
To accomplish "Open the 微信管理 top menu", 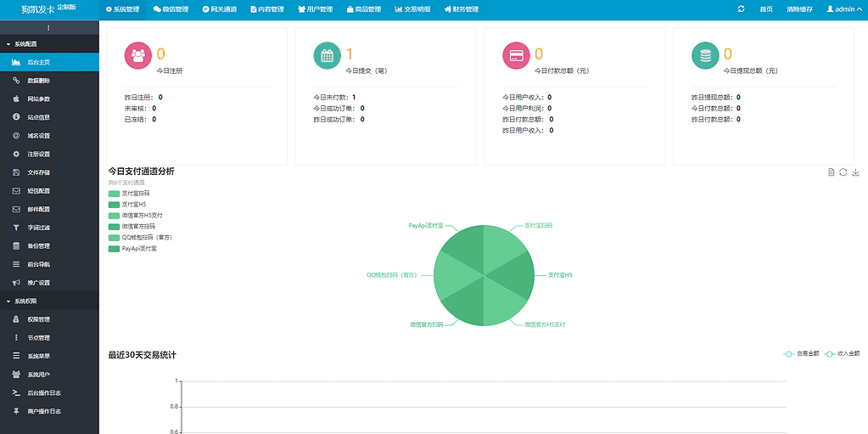I will click(171, 9).
